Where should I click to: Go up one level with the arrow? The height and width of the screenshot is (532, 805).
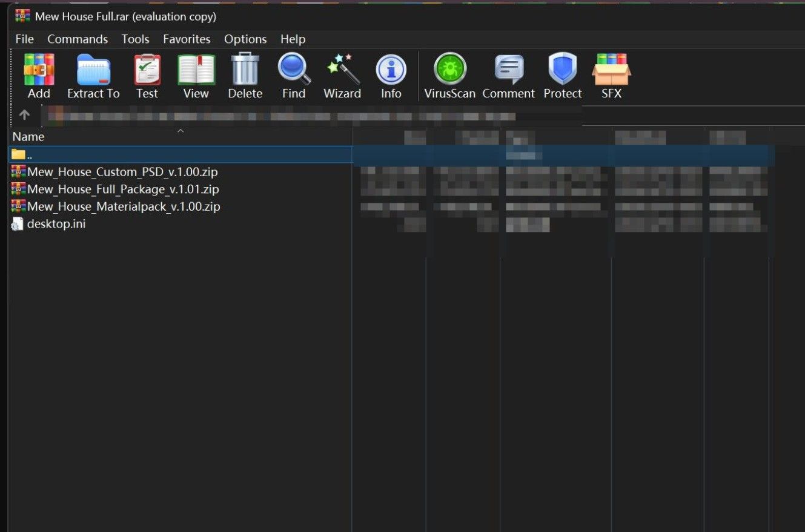[x=24, y=114]
